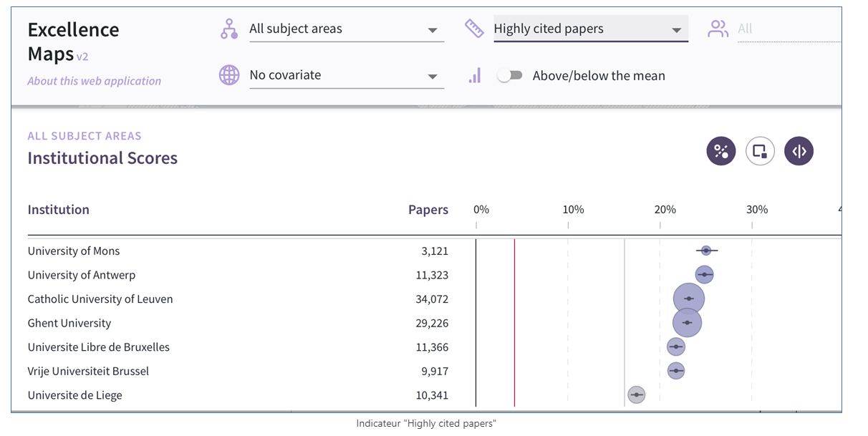Click the subject area hierarchy icon
868x436 pixels.
(x=228, y=29)
